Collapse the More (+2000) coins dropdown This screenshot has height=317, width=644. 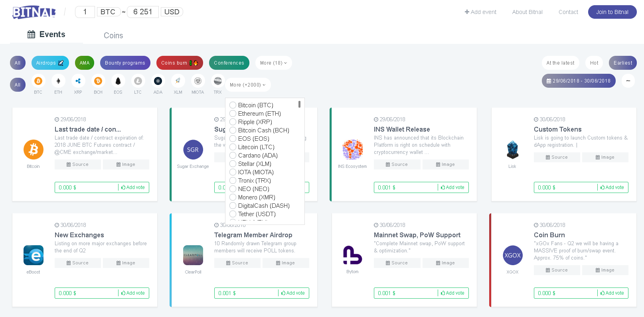tap(248, 85)
